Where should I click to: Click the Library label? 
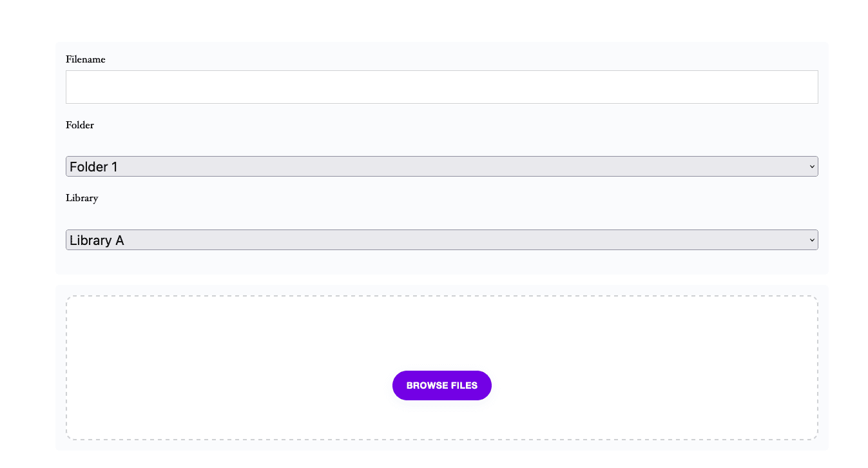coord(82,198)
